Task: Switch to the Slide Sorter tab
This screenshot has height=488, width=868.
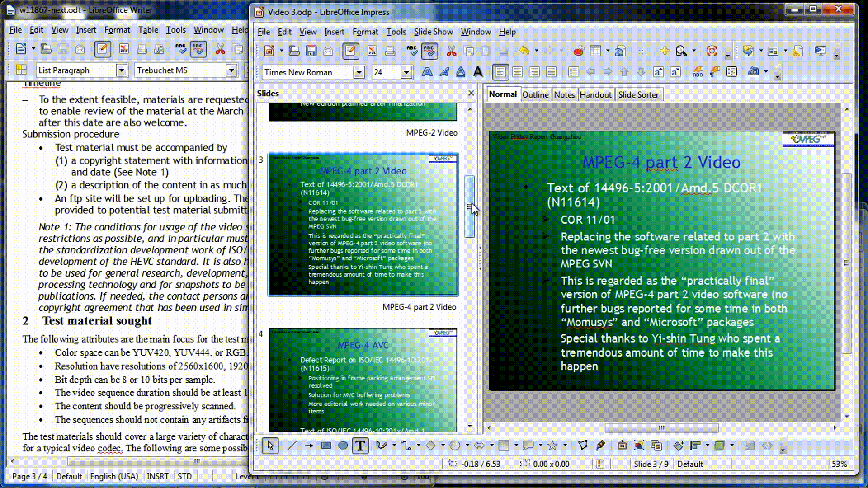Action: coord(638,95)
